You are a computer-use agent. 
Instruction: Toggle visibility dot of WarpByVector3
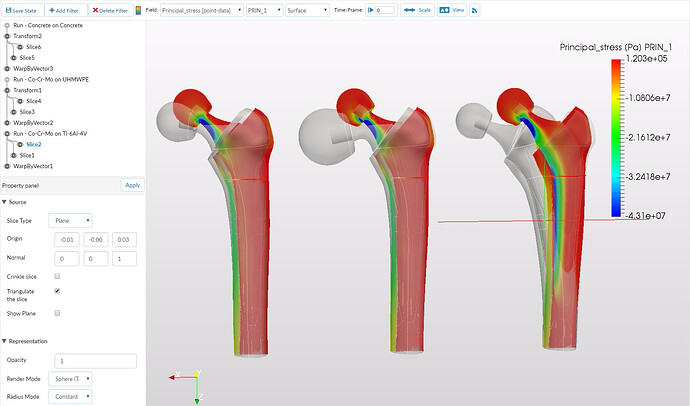tap(7, 69)
